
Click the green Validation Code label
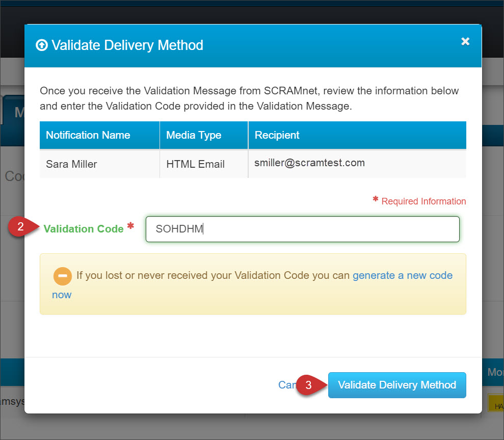84,229
